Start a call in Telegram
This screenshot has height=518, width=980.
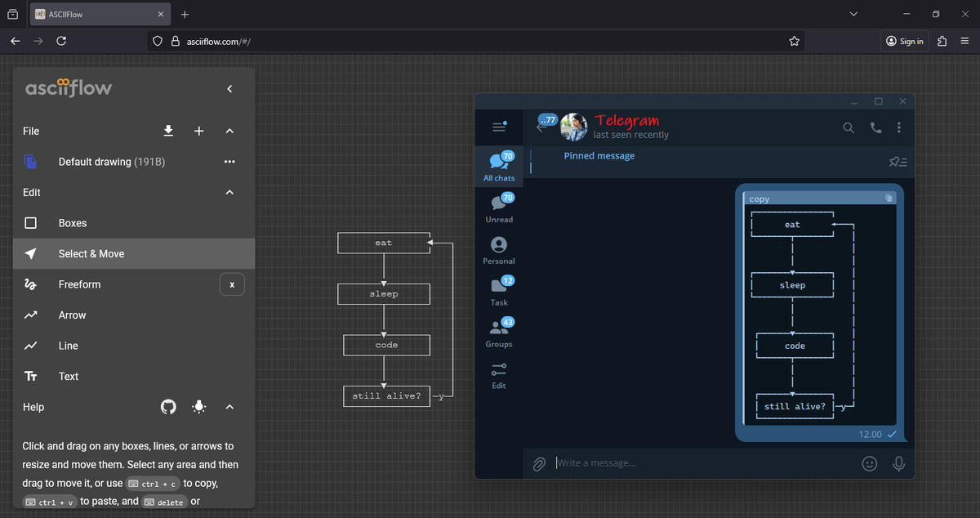(x=875, y=127)
